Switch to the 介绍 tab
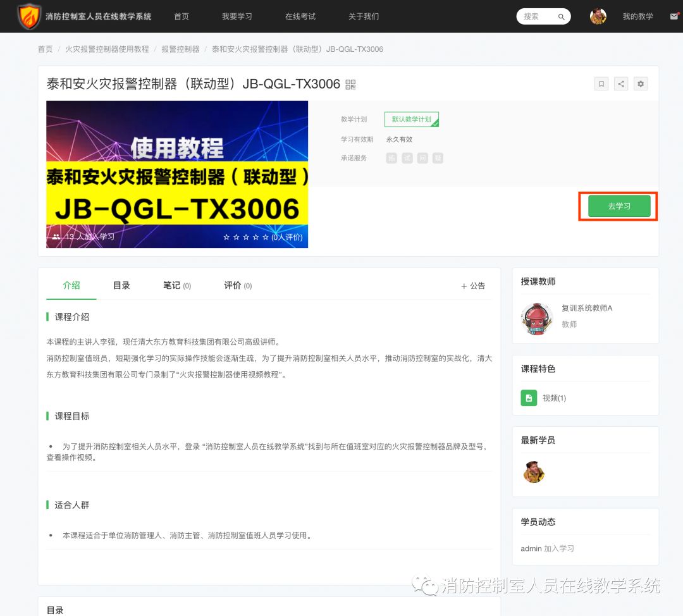Screen dimensions: 683x616 coord(71,285)
